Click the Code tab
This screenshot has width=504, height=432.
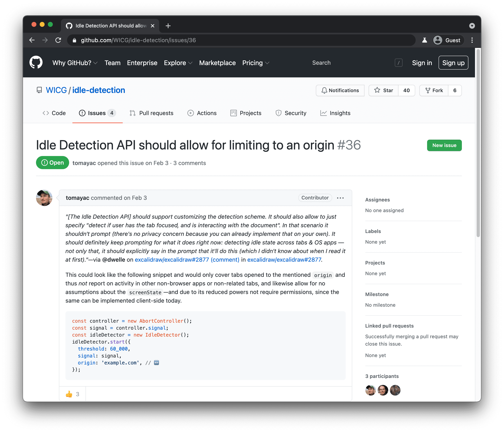54,113
